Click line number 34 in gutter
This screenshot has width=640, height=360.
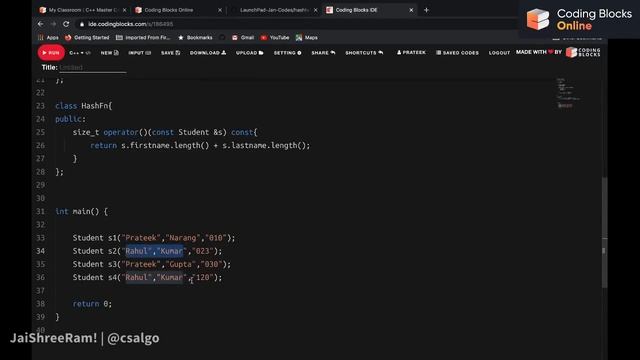click(40, 251)
